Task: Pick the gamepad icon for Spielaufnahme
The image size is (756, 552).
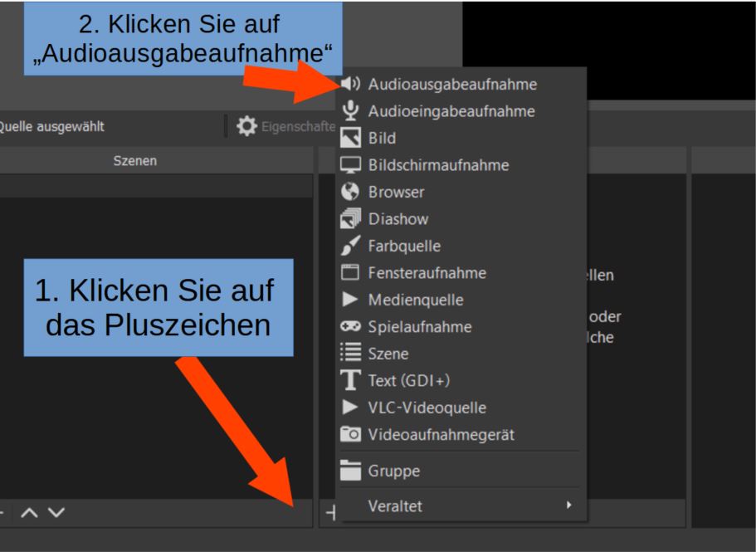Action: coord(351,327)
